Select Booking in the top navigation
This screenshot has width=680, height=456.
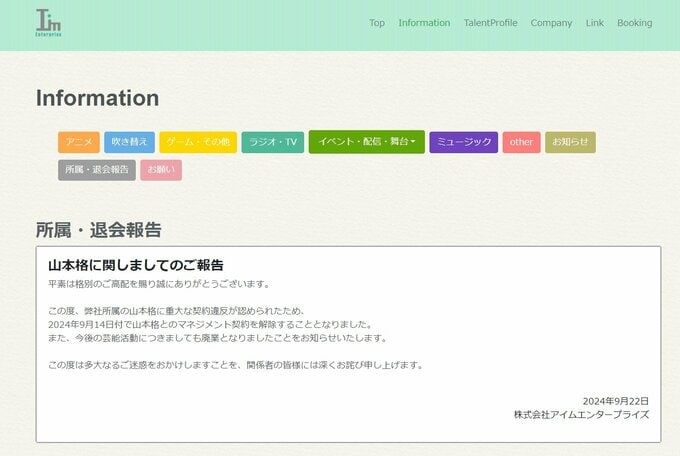634,23
